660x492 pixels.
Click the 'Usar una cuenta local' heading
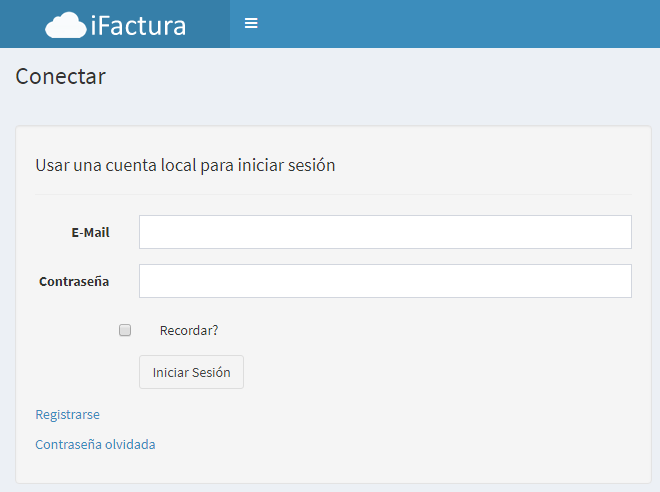(185, 165)
